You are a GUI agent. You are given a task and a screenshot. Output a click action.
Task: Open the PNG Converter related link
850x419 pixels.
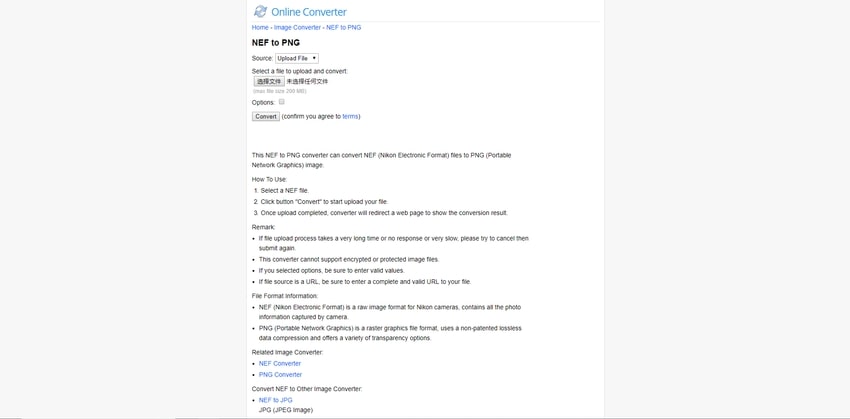[x=280, y=374]
